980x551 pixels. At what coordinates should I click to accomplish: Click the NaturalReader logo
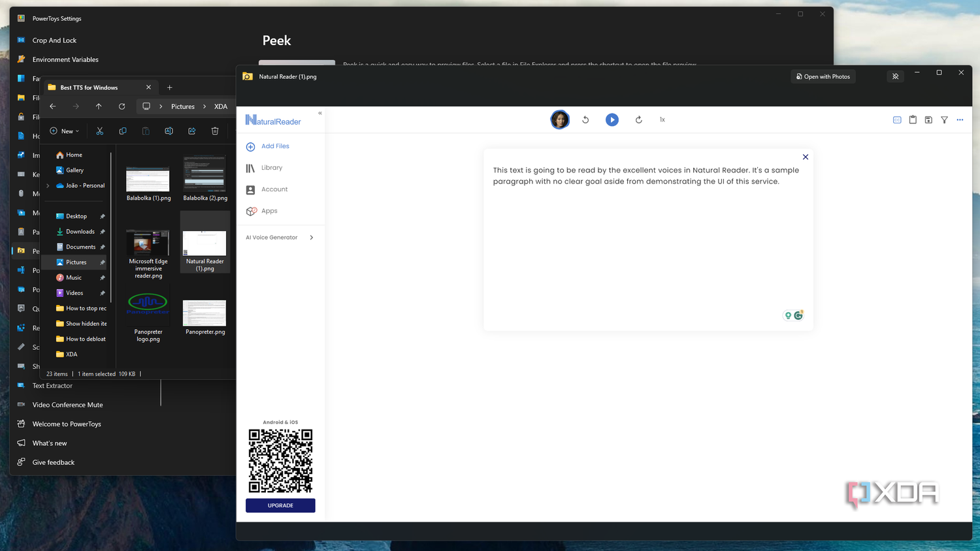pyautogui.click(x=273, y=120)
